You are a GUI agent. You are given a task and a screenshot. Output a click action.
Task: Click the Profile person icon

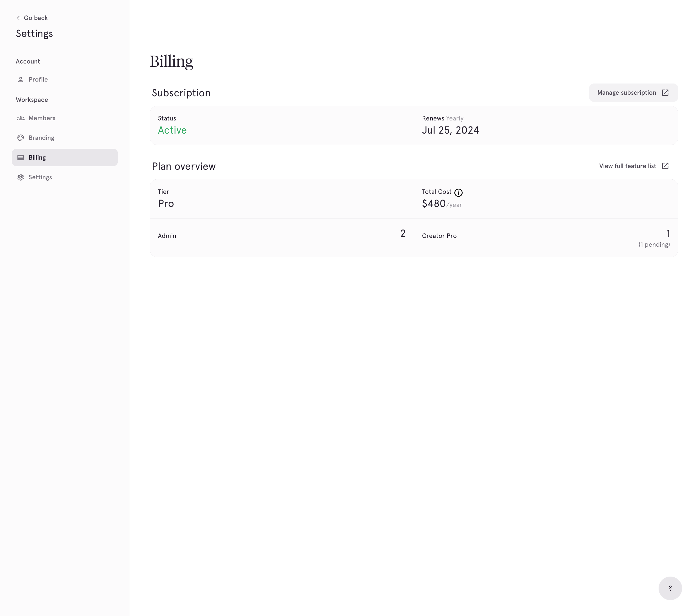[x=21, y=80]
